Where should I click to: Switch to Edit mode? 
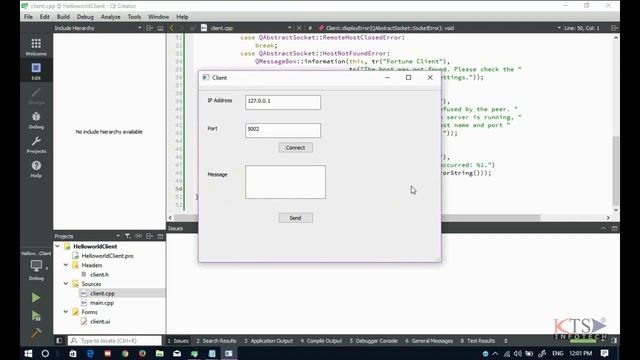pyautogui.click(x=36, y=71)
